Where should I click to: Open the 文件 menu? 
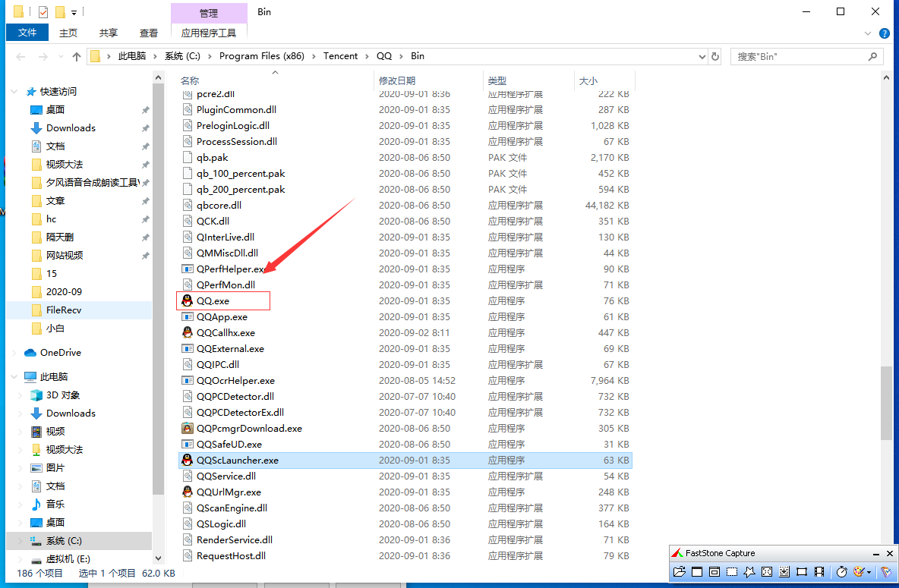[x=27, y=33]
